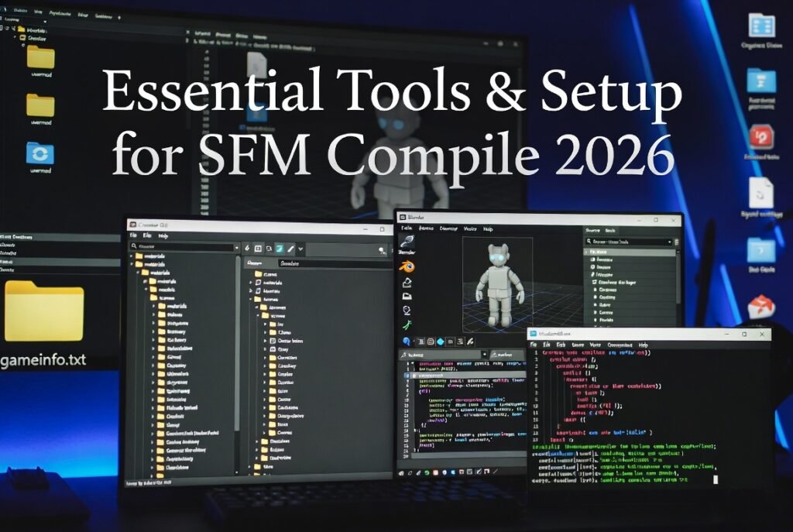Click the search-user icon at file browser's right
Viewport: 793px width, 532px height.
(x=382, y=250)
